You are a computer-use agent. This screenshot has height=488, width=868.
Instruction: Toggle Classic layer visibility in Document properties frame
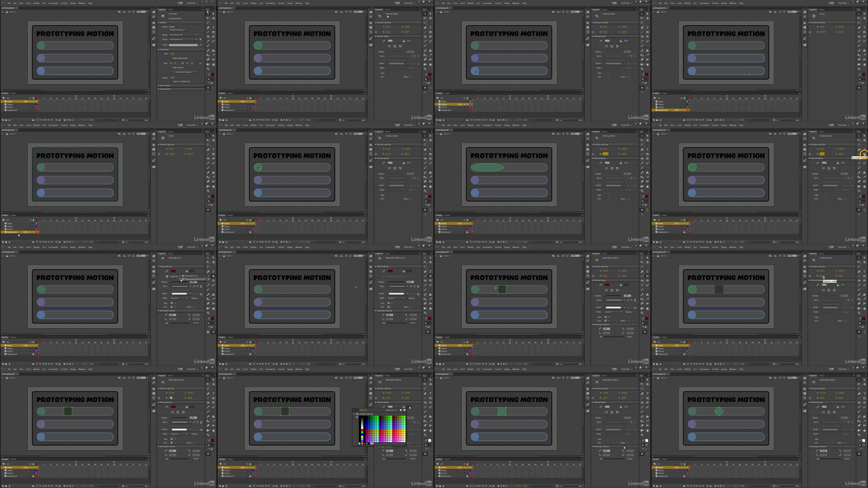(x=30, y=104)
